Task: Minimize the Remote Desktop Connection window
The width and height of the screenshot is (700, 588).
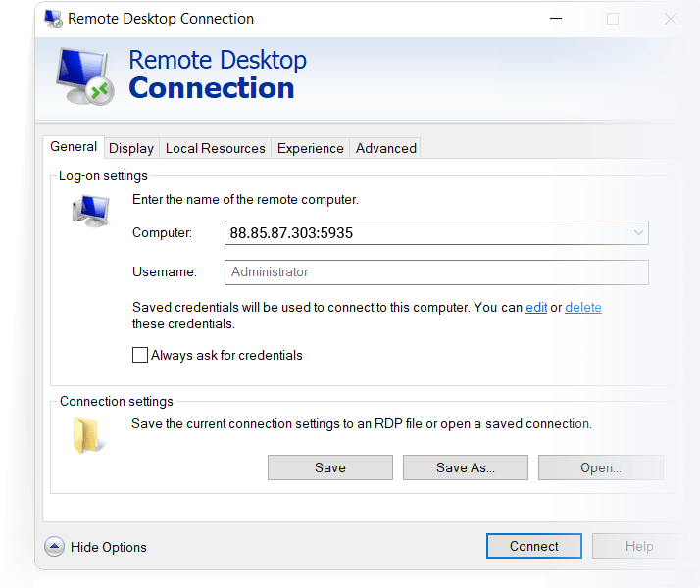Action: [x=556, y=19]
